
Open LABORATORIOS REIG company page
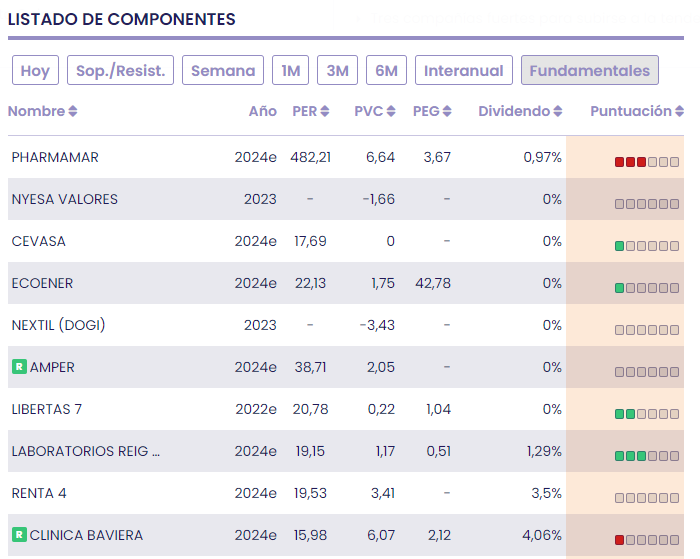[86, 451]
